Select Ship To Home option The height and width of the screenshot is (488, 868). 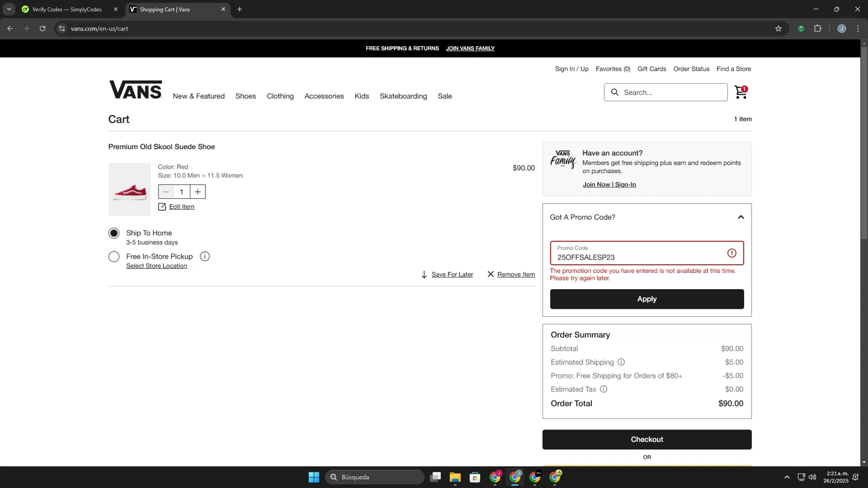[114, 234]
